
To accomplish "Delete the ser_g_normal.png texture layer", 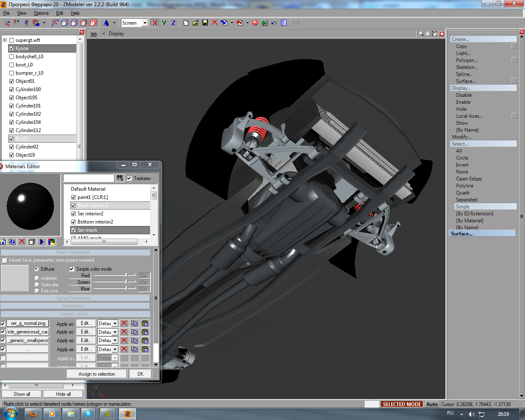I will point(124,323).
